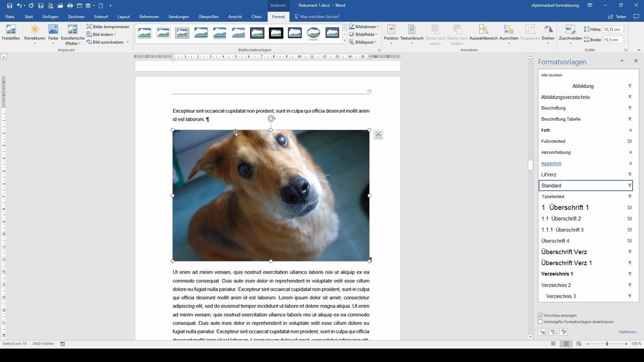Click the save icon in quick access toolbar

[9, 6]
